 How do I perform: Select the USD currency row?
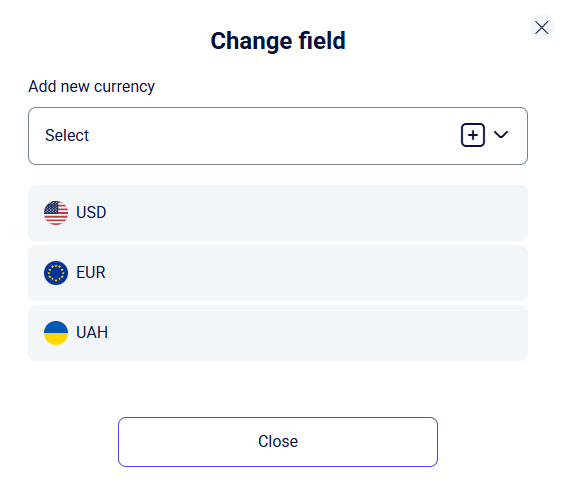pyautogui.click(x=278, y=213)
